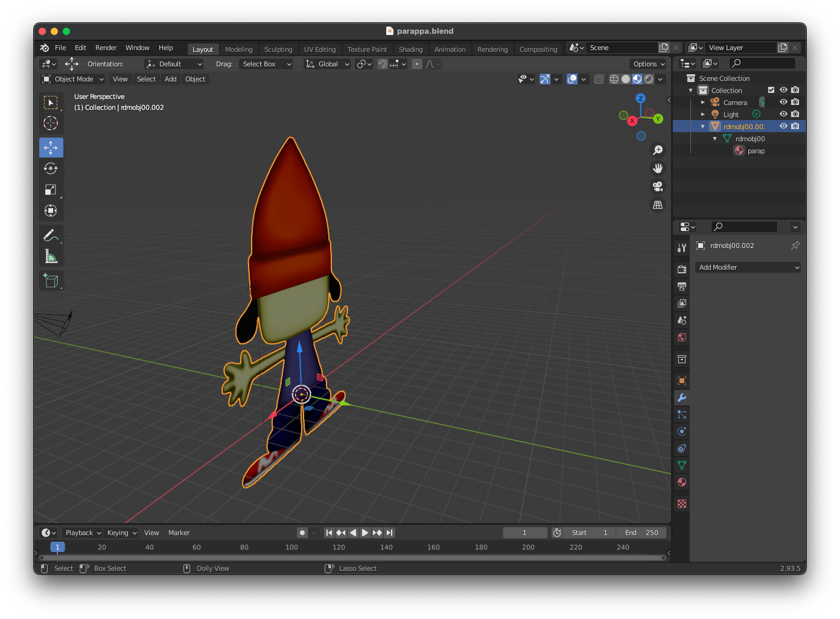The height and width of the screenshot is (619, 840).
Task: Open the Material properties tab
Action: coord(682,482)
